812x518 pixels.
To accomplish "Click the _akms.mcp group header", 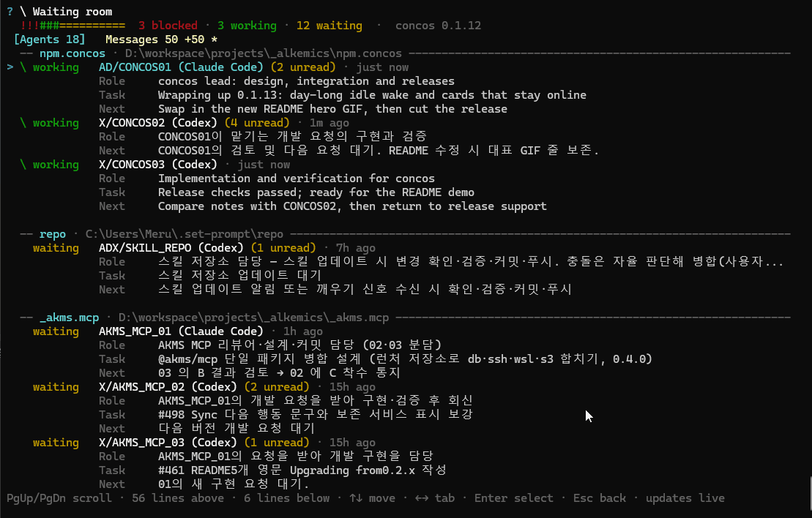I will pos(69,318).
